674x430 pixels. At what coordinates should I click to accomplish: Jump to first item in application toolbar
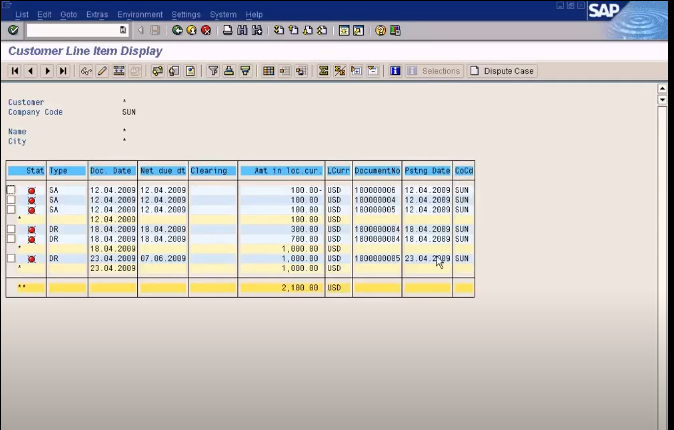(15, 71)
